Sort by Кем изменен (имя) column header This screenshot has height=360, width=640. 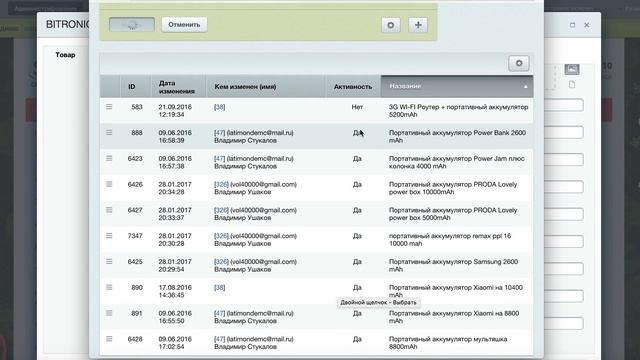[x=266, y=87]
